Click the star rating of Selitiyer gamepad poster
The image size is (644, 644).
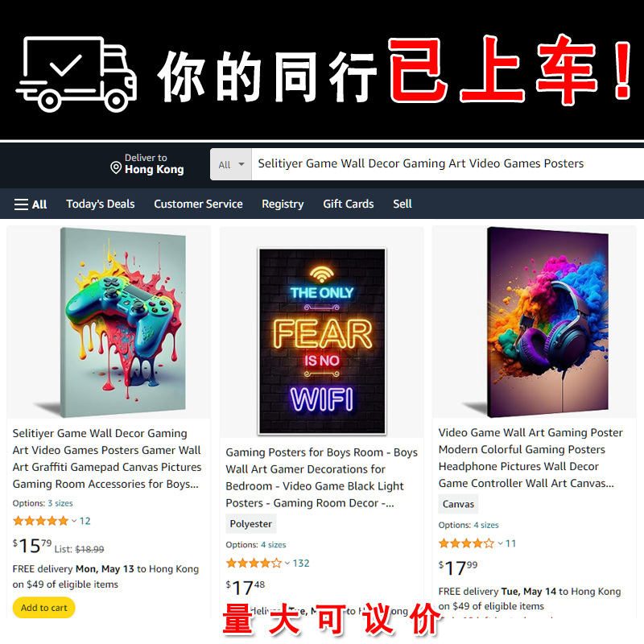coord(40,521)
